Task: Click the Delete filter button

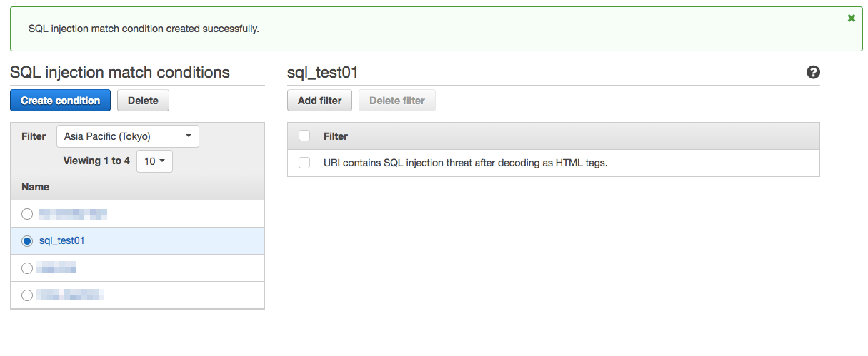Action: (x=397, y=101)
